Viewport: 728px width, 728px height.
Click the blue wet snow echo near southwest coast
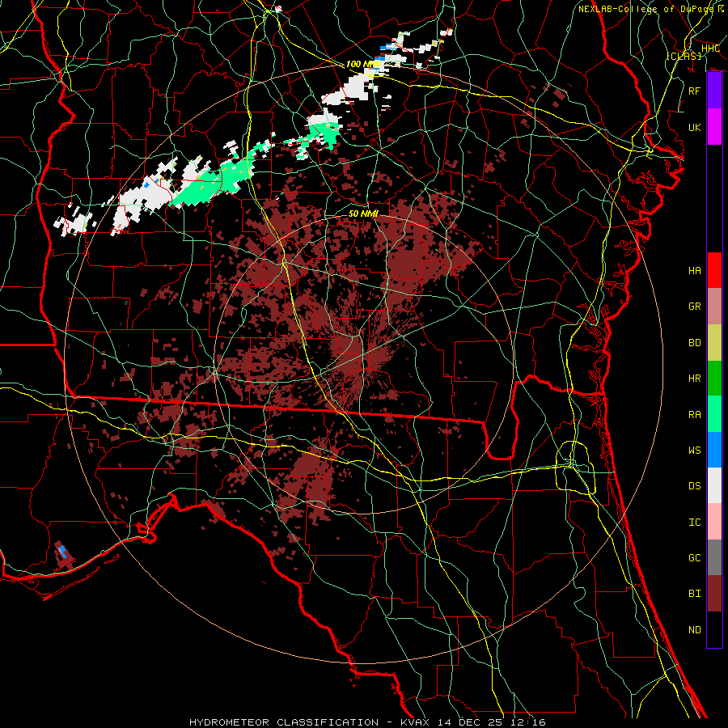coord(62,552)
